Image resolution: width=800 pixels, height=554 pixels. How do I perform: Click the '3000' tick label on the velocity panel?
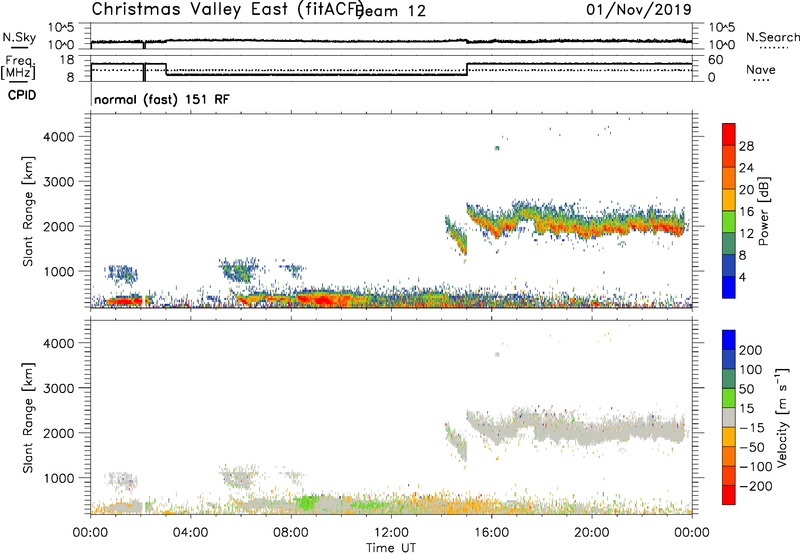tap(59, 388)
